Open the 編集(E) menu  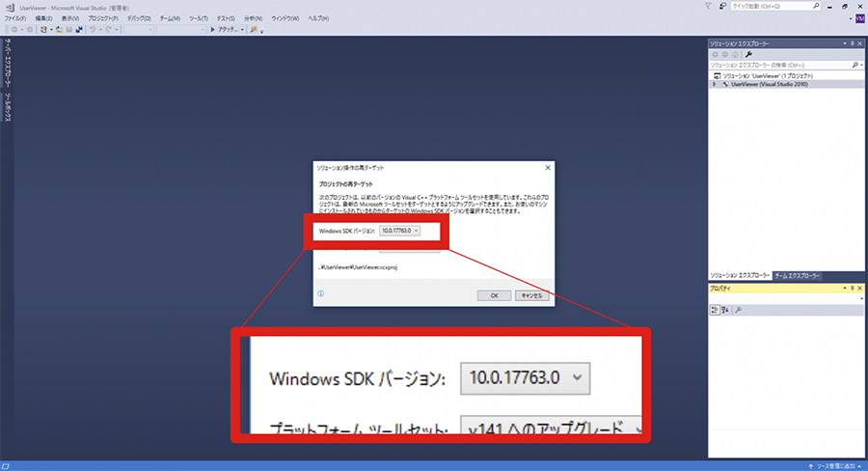[43, 18]
